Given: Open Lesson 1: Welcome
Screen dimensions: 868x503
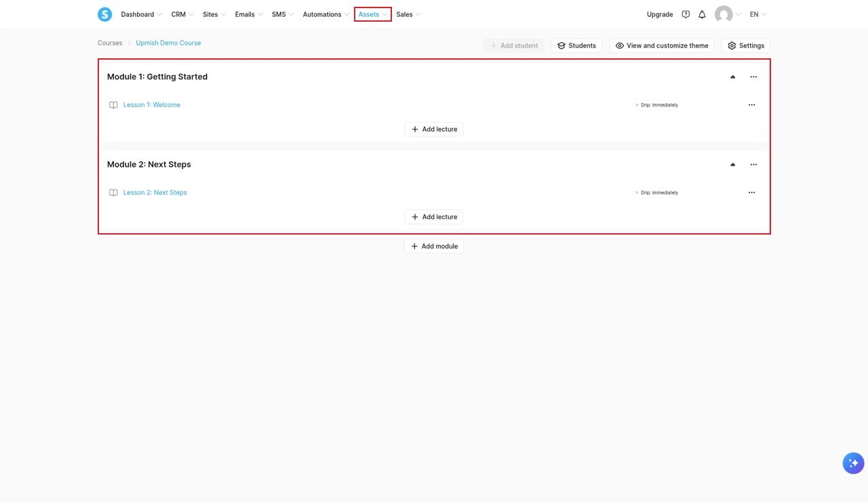Looking at the screenshot, I should [152, 105].
